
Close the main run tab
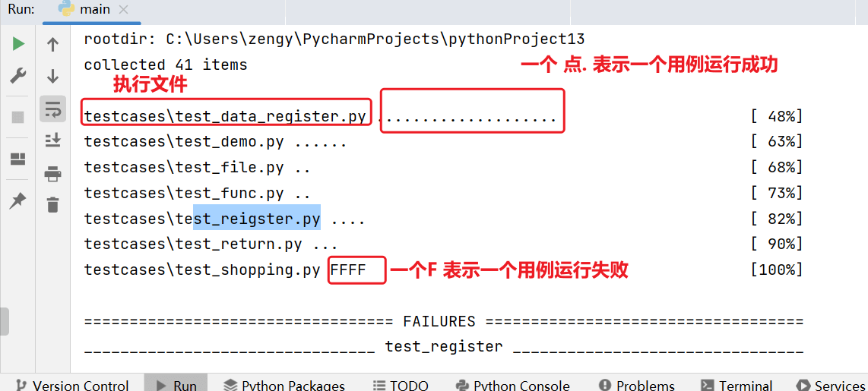pos(124,9)
